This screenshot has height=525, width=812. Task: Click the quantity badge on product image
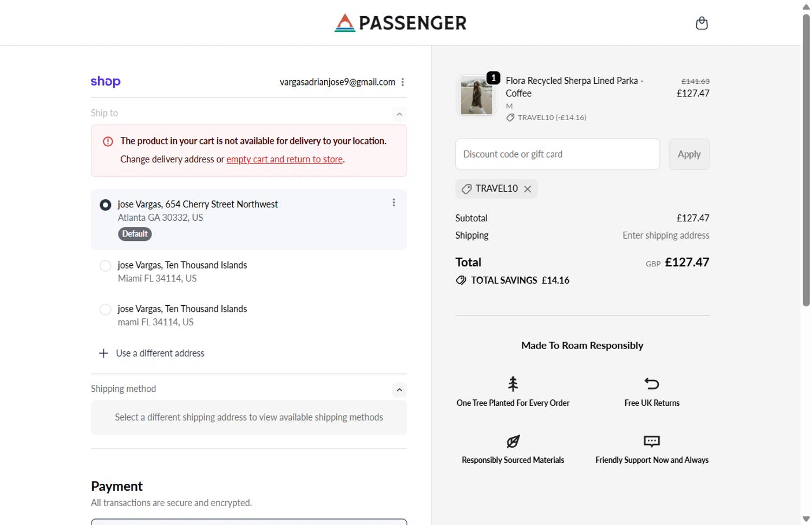pyautogui.click(x=493, y=78)
